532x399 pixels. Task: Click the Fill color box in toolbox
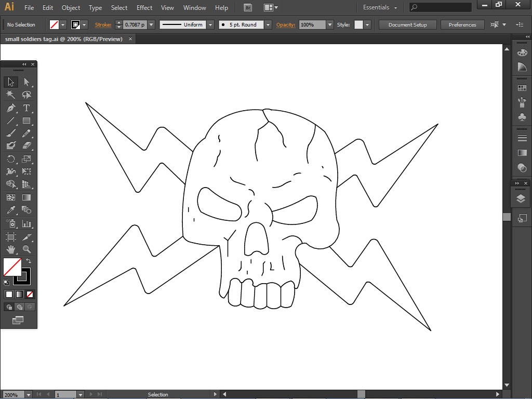(x=12, y=267)
